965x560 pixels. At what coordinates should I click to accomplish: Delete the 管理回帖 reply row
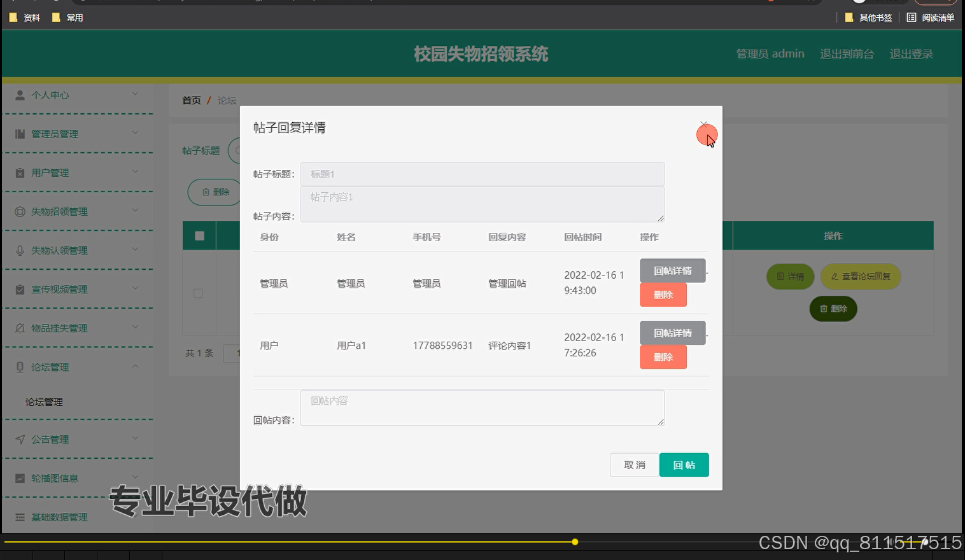click(663, 295)
